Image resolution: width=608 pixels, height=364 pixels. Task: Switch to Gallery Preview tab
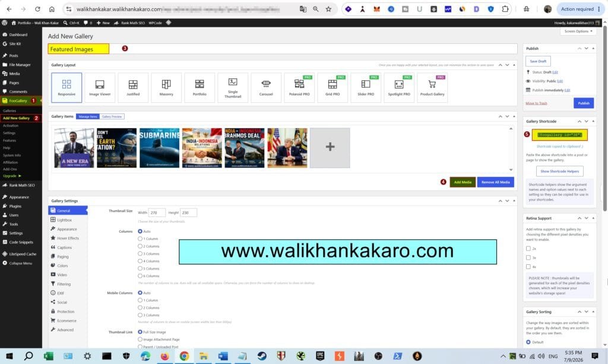112,116
